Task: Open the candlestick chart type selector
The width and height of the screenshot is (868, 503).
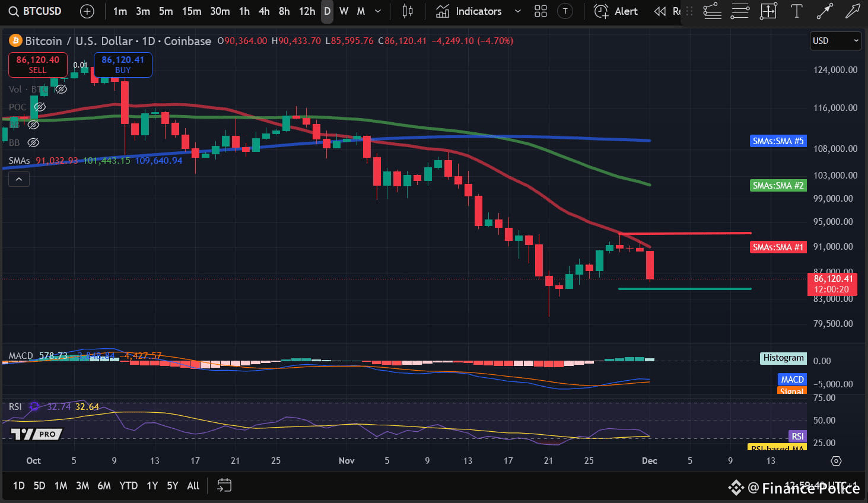Action: click(408, 11)
